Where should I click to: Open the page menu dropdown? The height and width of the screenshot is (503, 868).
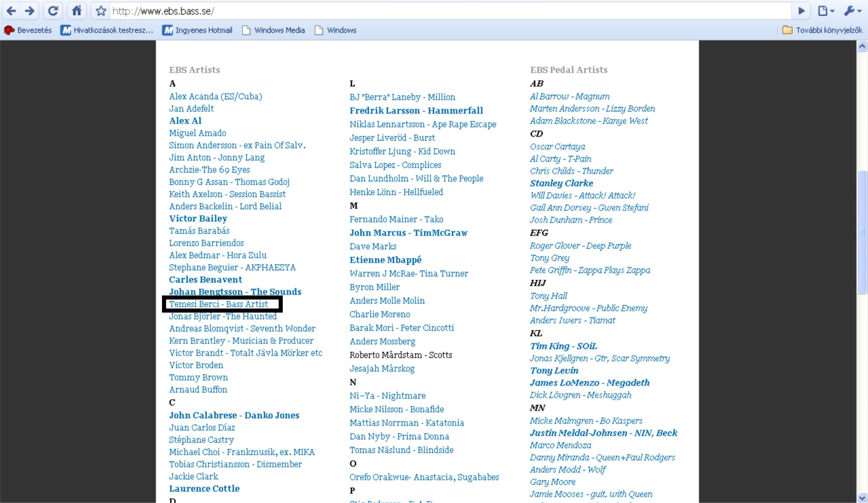pyautogui.click(x=826, y=11)
